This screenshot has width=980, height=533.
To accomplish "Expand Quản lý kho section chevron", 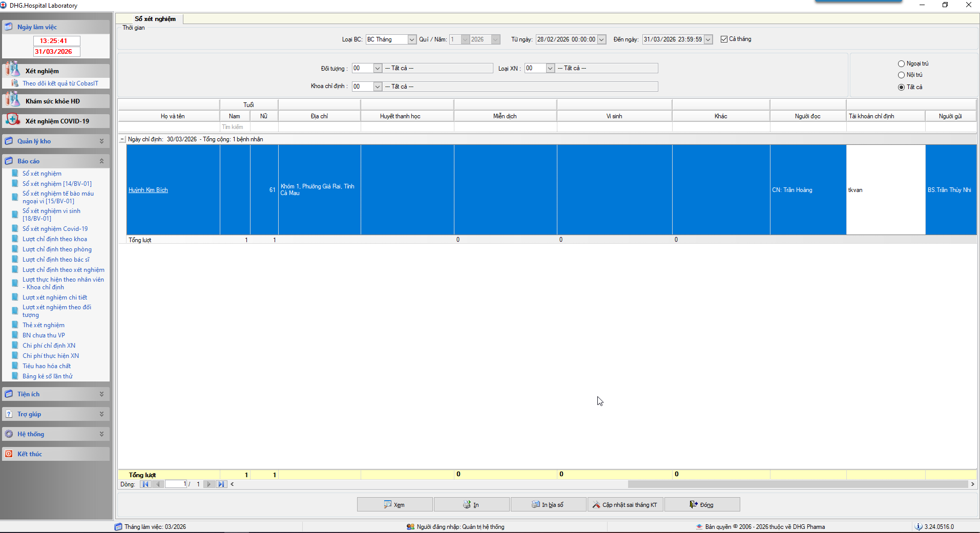I will pos(101,141).
